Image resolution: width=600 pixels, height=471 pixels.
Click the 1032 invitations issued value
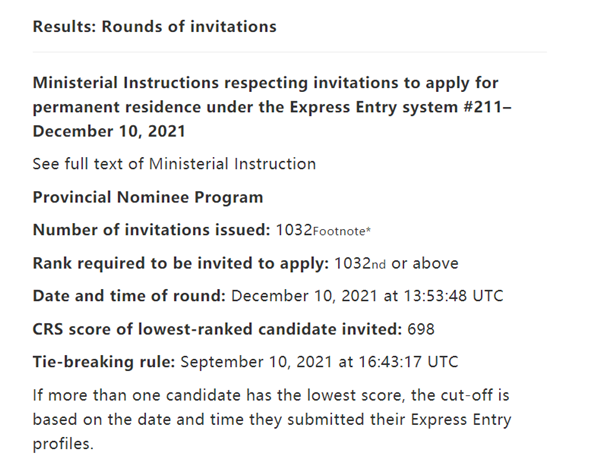tap(294, 230)
